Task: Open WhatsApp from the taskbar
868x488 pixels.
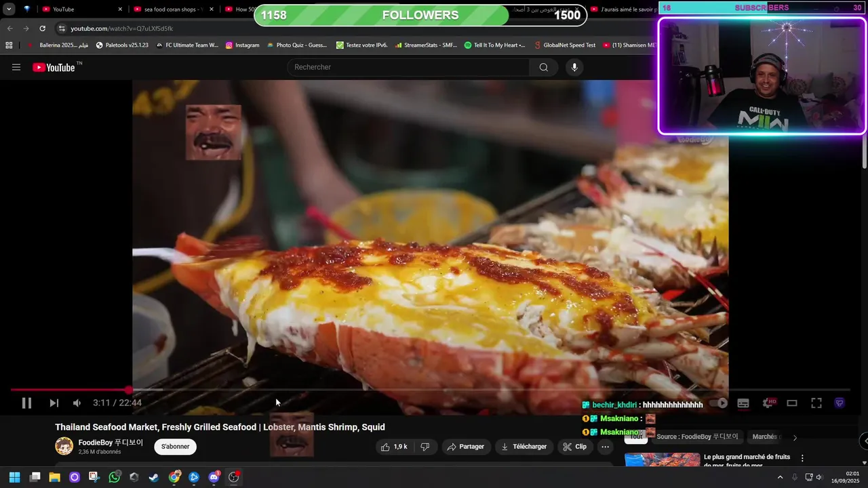Action: tap(114, 477)
